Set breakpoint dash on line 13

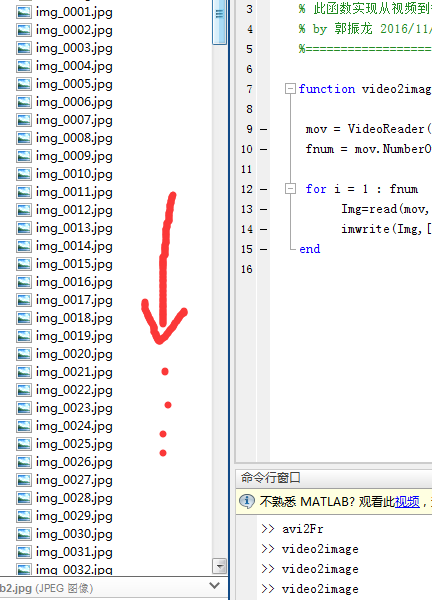(x=264, y=210)
